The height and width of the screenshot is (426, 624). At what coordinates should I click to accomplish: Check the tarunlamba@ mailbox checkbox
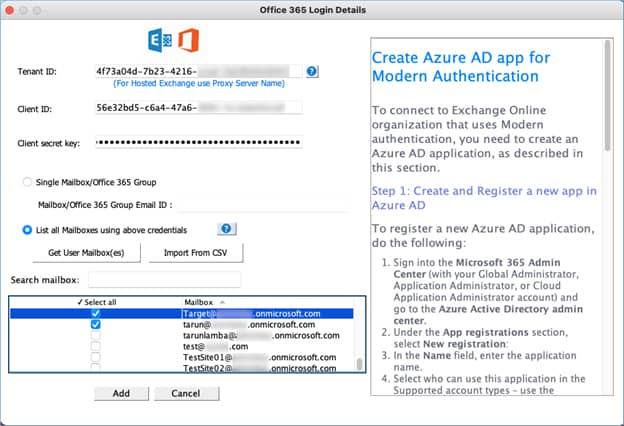click(x=96, y=335)
